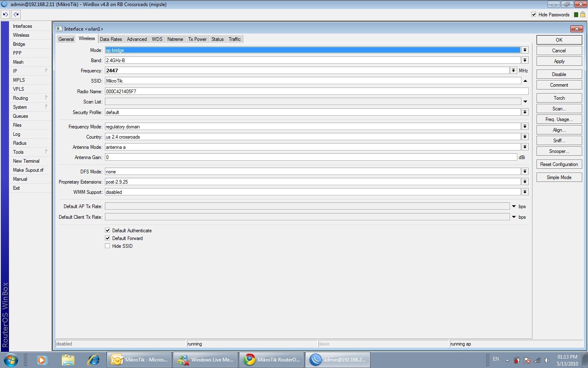Open New Terminal from sidebar

26,161
